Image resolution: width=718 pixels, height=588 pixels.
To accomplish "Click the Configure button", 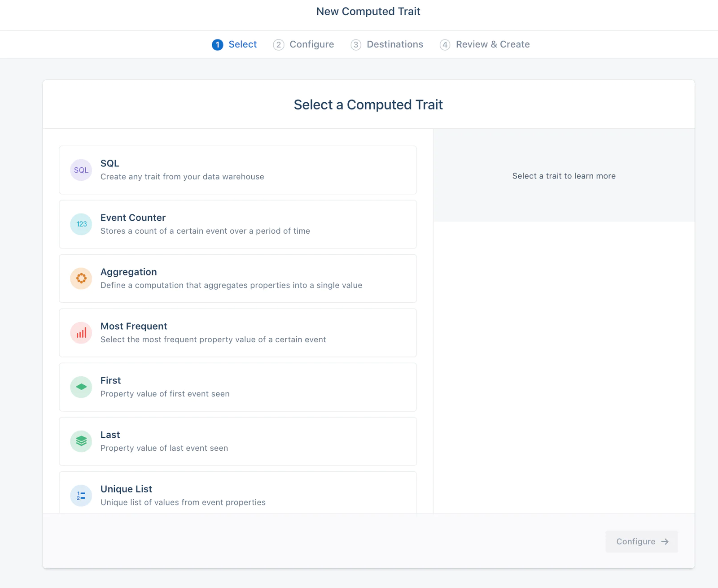I will [641, 541].
